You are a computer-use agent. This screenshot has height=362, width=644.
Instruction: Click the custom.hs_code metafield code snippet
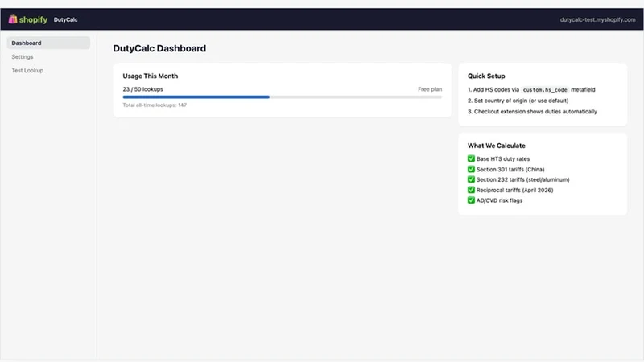[x=545, y=90]
